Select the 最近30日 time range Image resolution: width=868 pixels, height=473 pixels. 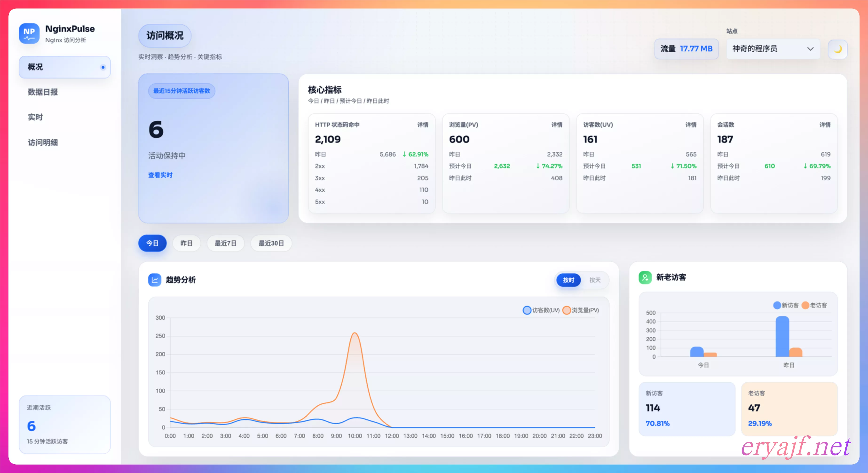point(271,243)
